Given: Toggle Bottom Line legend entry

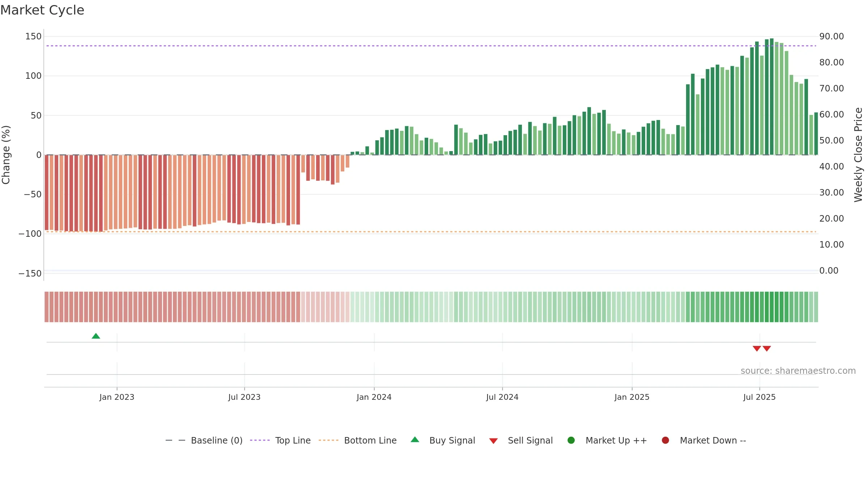Looking at the screenshot, I should coord(358,441).
